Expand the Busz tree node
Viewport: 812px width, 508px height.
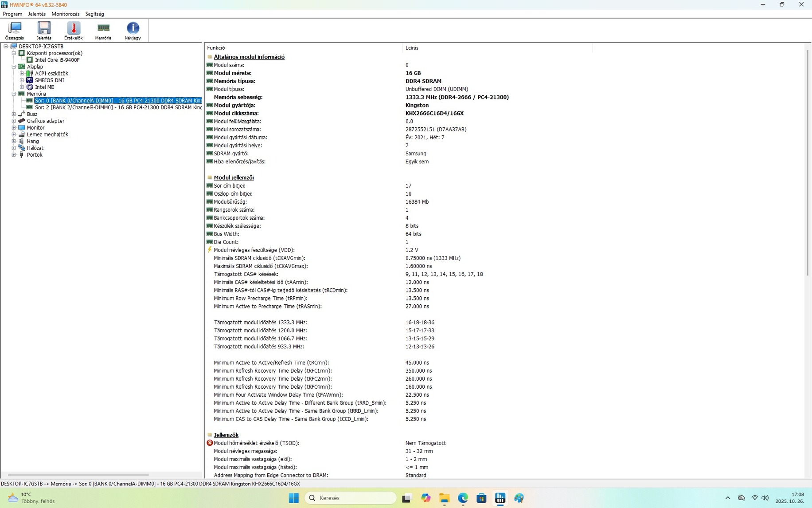14,114
